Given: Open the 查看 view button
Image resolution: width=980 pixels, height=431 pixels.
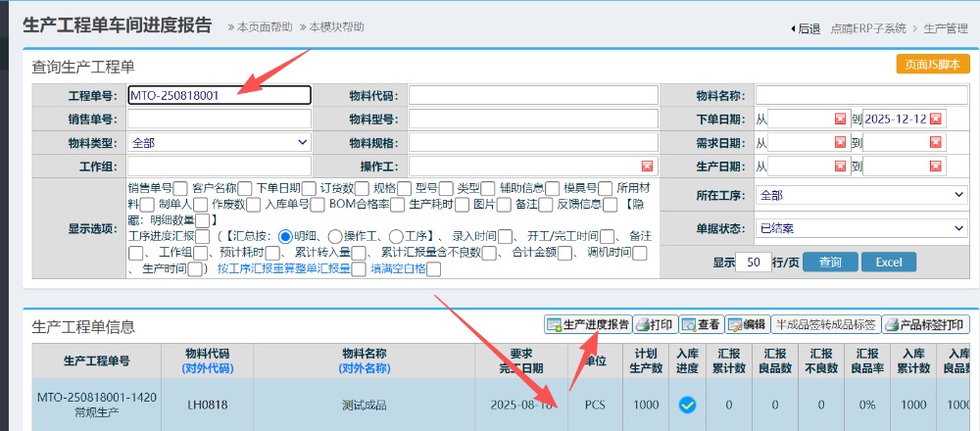Looking at the screenshot, I should (x=701, y=324).
